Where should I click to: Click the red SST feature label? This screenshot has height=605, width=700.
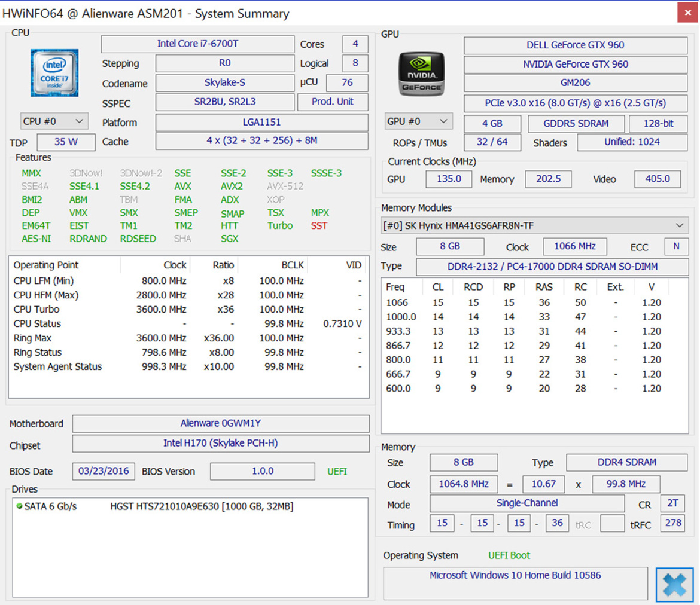pos(319,226)
